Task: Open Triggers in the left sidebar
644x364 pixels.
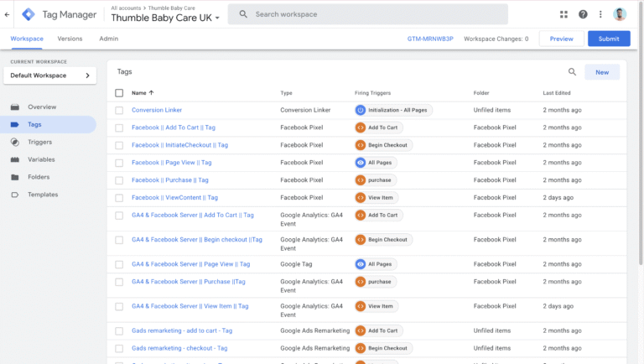Action: (39, 142)
